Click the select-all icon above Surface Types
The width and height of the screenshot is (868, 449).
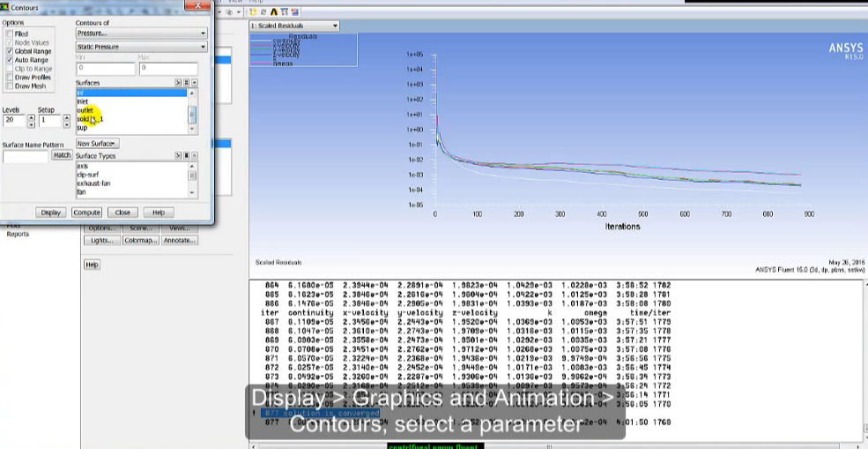tap(187, 156)
